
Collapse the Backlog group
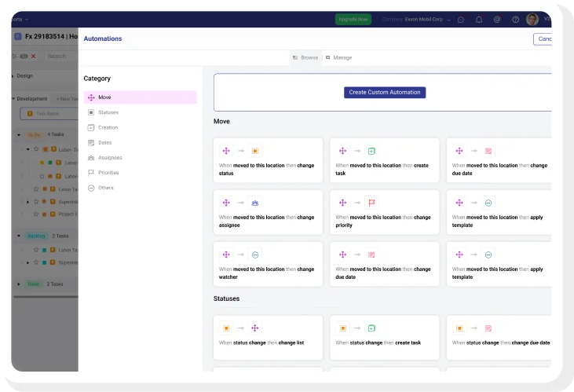[19, 236]
